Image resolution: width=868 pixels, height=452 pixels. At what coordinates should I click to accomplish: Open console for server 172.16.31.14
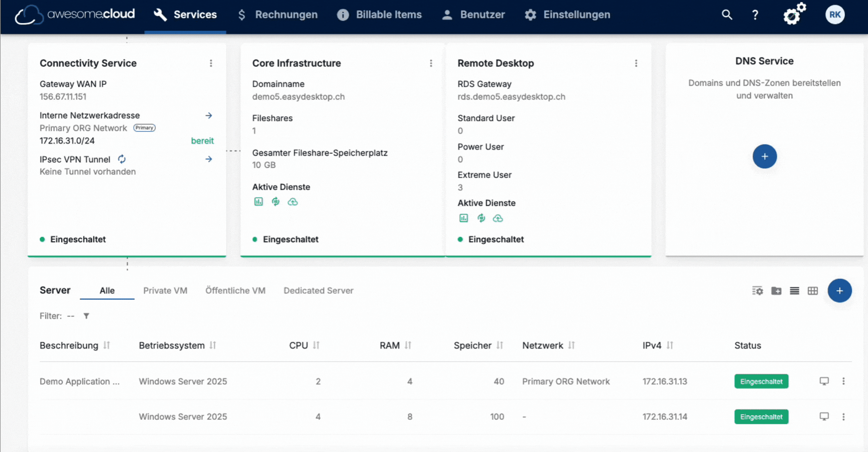pyautogui.click(x=824, y=416)
